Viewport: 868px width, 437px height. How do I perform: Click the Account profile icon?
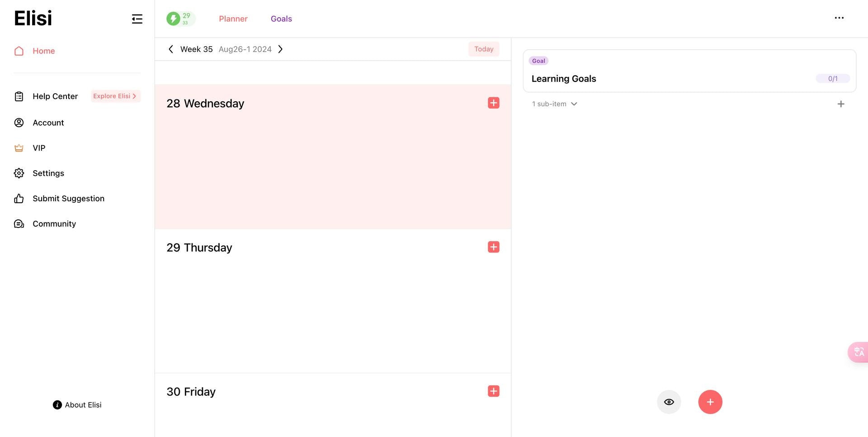[x=19, y=123]
